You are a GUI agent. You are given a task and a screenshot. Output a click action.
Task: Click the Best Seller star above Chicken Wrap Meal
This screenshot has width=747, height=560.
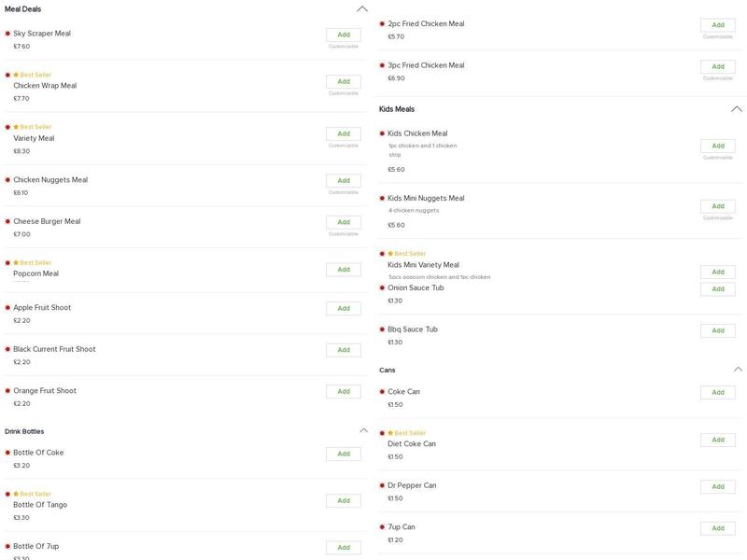click(16, 75)
